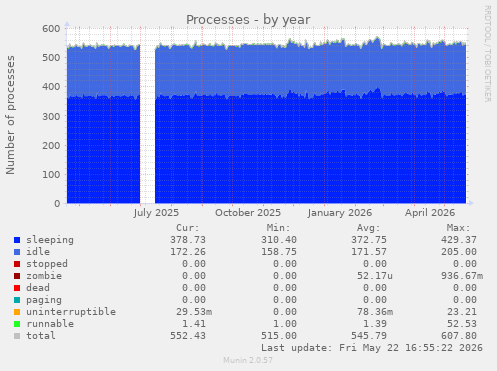The height and width of the screenshot is (371, 497).
Task: Click the 'Min:' column header
Action: 278,228
